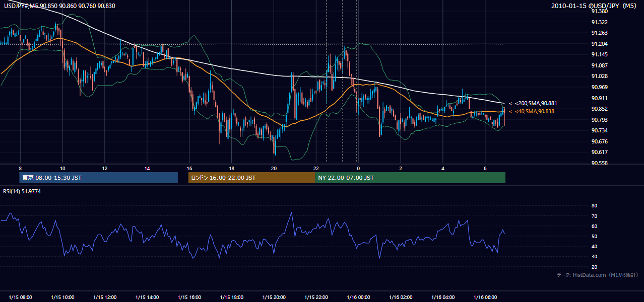This screenshot has height=302, width=644.
Task: Click the 90.676 price axis label
Action: pyautogui.click(x=600, y=141)
